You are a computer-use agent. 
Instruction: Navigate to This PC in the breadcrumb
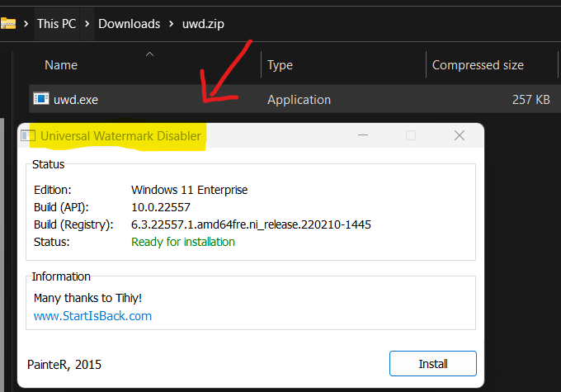(59, 23)
